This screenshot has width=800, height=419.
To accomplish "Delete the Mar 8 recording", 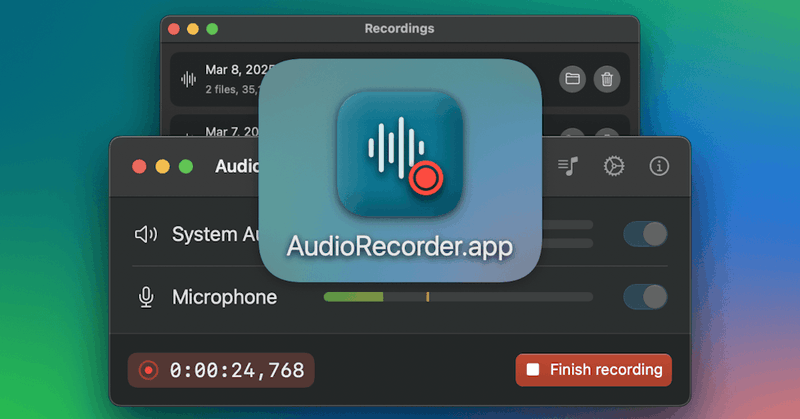I will click(607, 79).
